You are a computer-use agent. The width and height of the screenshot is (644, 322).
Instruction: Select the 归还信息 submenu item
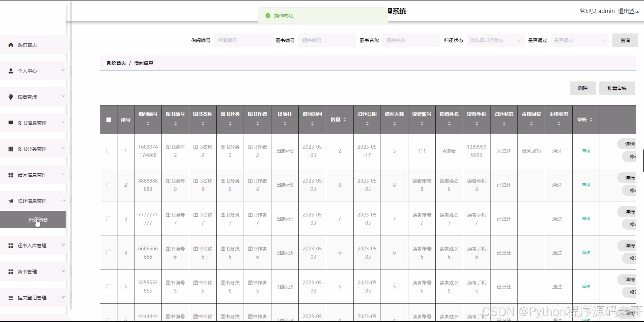pyautogui.click(x=38, y=220)
